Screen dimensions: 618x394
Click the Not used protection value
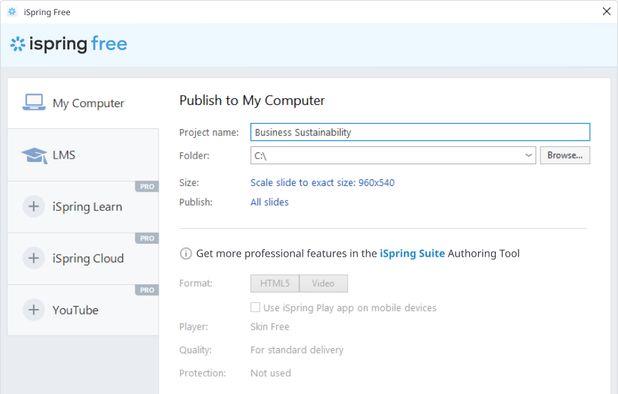pyautogui.click(x=271, y=373)
